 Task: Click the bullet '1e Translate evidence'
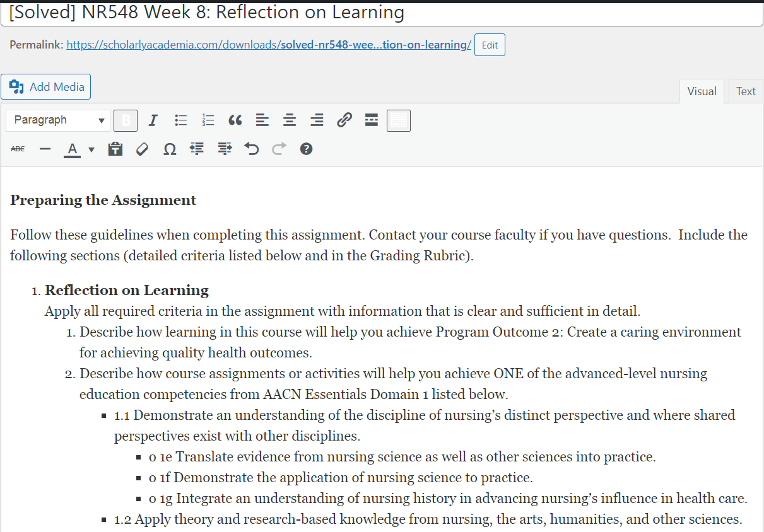pos(403,457)
